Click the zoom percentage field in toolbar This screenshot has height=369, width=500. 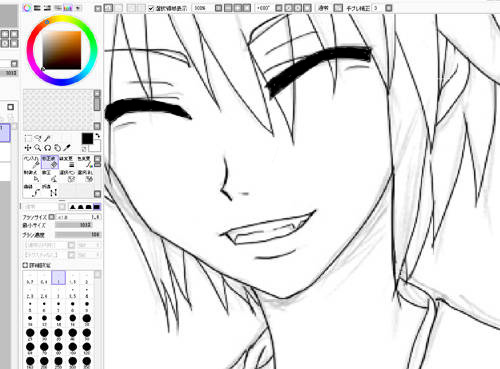(x=203, y=8)
